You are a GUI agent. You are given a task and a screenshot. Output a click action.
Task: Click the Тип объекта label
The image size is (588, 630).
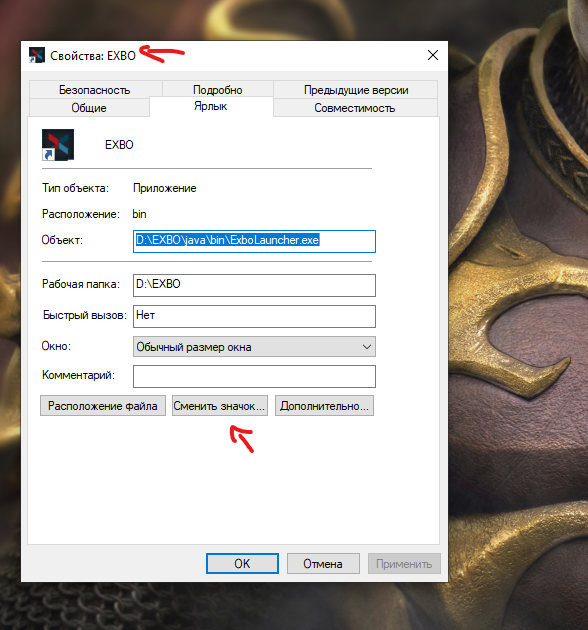(x=76, y=188)
